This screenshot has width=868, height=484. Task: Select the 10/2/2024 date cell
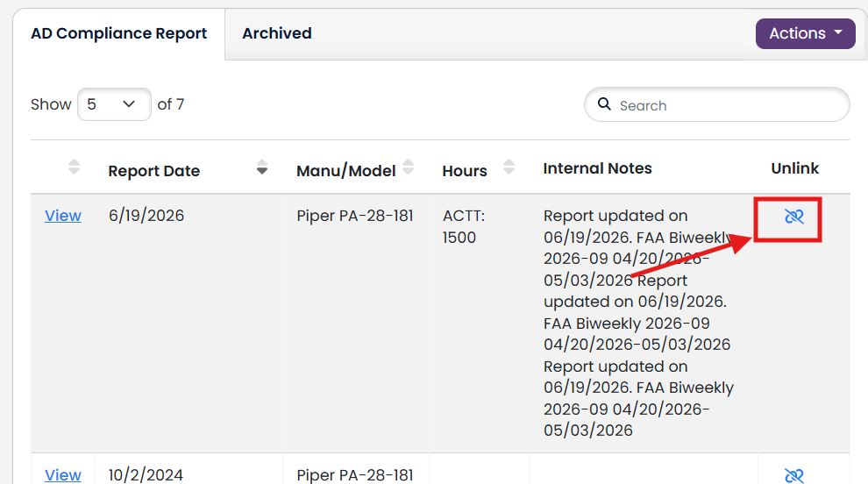(146, 474)
